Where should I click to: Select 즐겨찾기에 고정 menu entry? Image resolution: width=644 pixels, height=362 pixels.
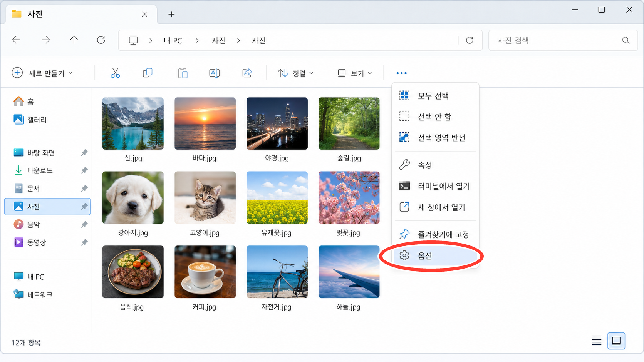pos(435,234)
